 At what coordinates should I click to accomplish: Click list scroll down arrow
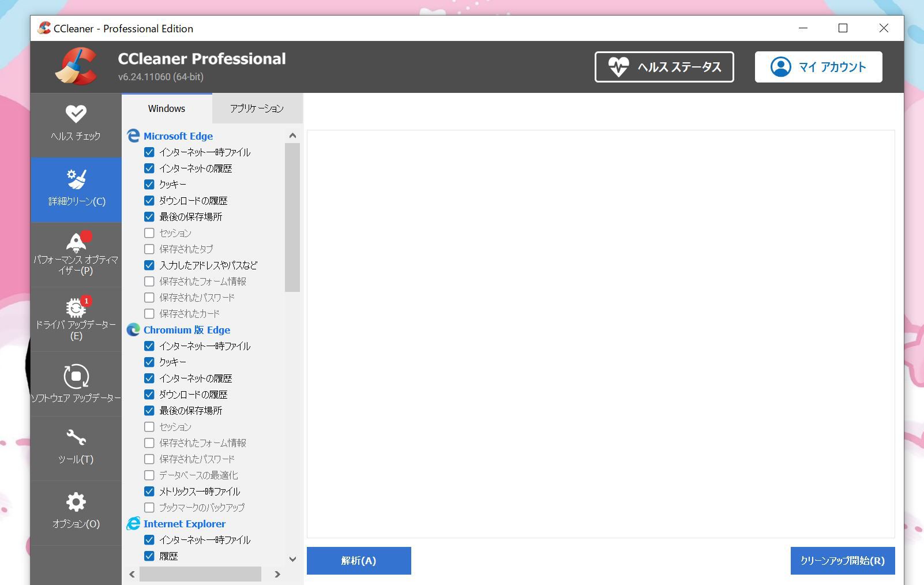click(x=292, y=559)
